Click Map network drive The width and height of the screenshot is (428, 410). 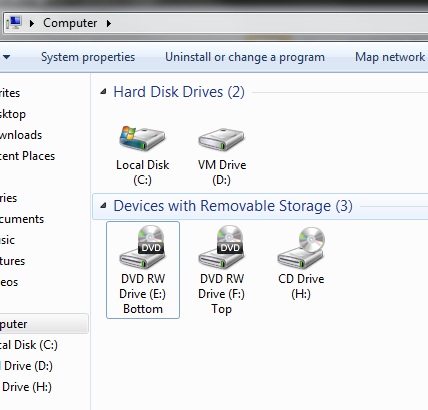(391, 57)
